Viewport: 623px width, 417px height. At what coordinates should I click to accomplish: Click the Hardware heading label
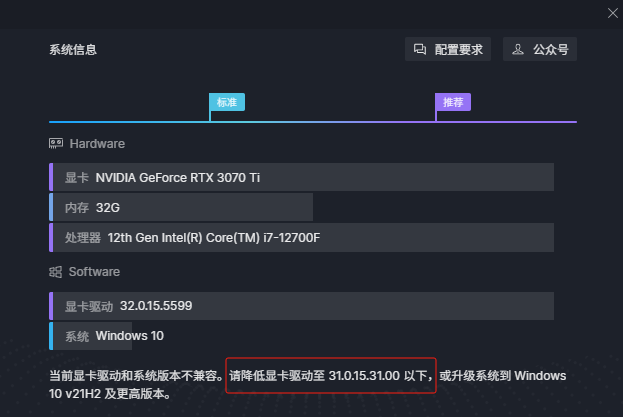[x=97, y=143]
